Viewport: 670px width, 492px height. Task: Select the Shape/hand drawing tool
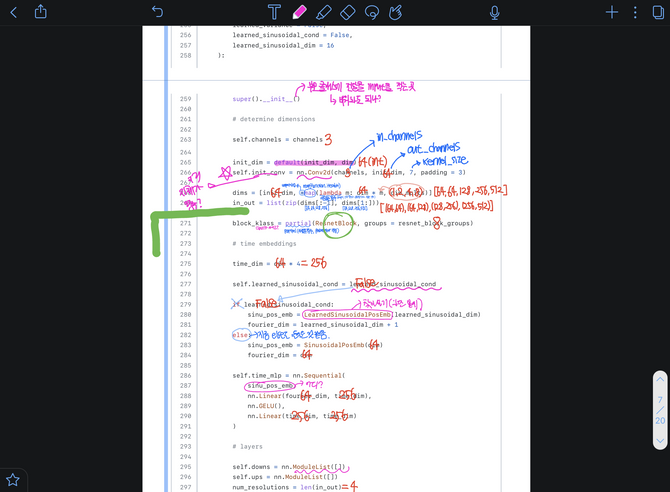tap(396, 12)
